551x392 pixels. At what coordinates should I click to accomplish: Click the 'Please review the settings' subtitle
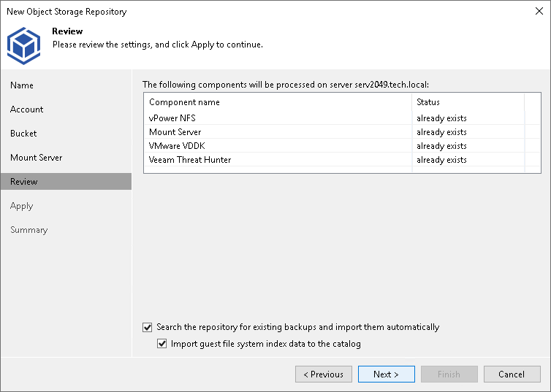tap(157, 45)
